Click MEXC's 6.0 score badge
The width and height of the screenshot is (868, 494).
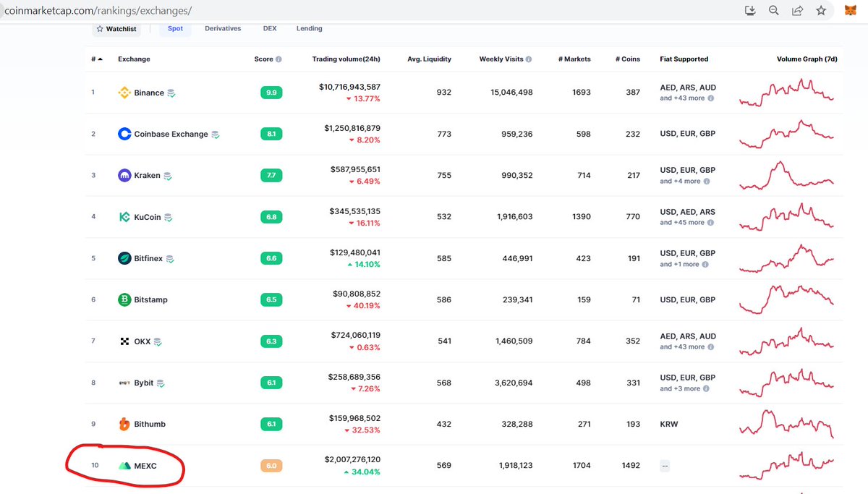271,466
